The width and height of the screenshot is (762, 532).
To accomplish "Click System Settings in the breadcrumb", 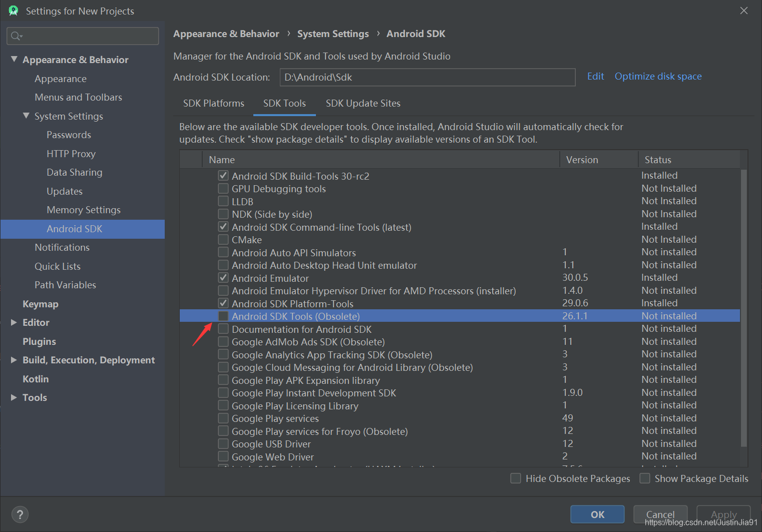I will point(333,34).
